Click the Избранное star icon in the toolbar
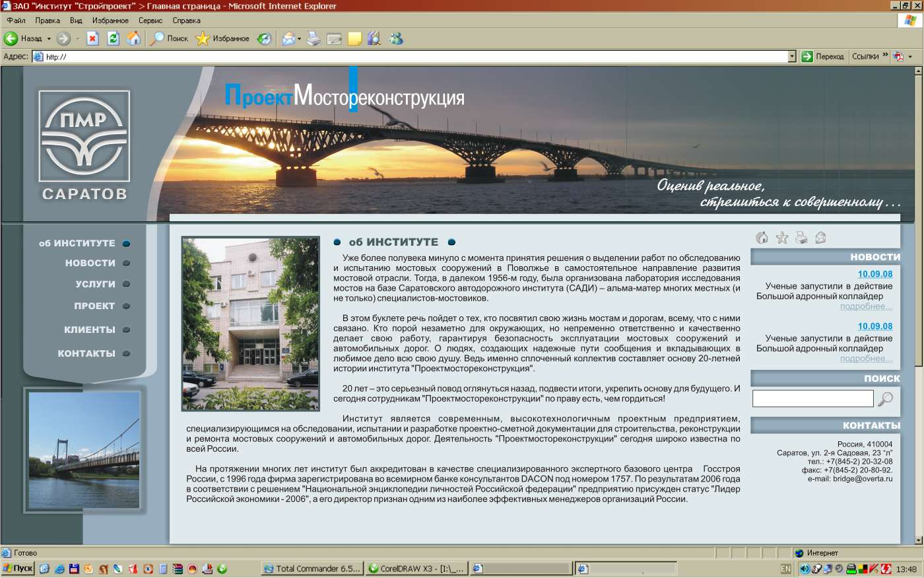Image resolution: width=924 pixels, height=578 pixels. point(203,38)
